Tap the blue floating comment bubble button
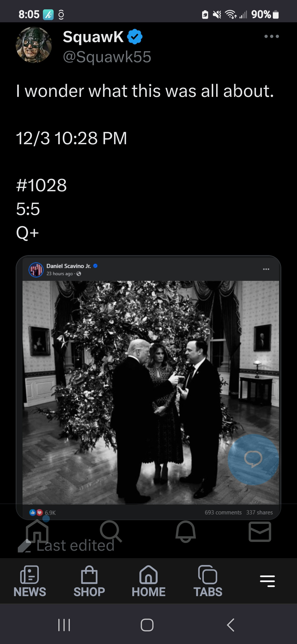Image resolution: width=297 pixels, height=644 pixels. [x=253, y=460]
